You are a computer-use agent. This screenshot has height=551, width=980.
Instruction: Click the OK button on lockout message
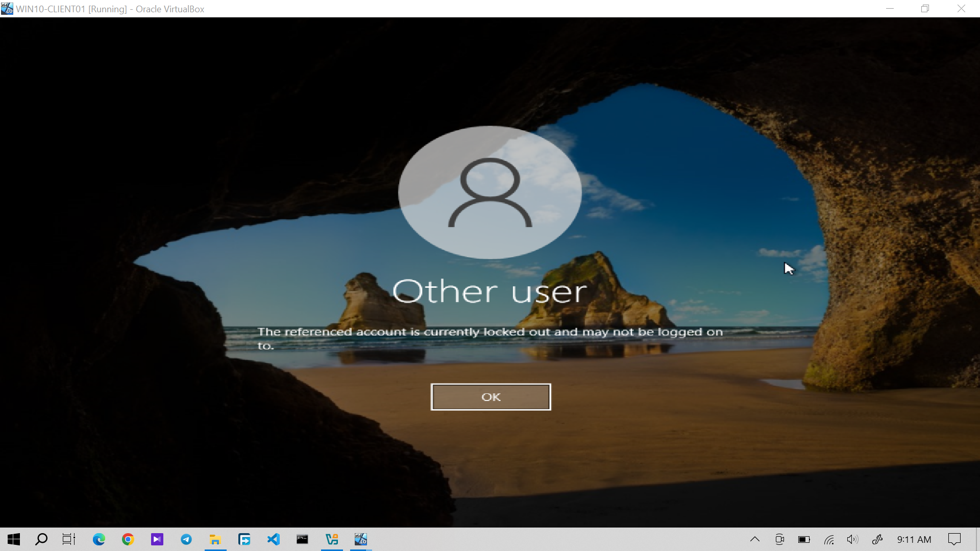point(491,397)
